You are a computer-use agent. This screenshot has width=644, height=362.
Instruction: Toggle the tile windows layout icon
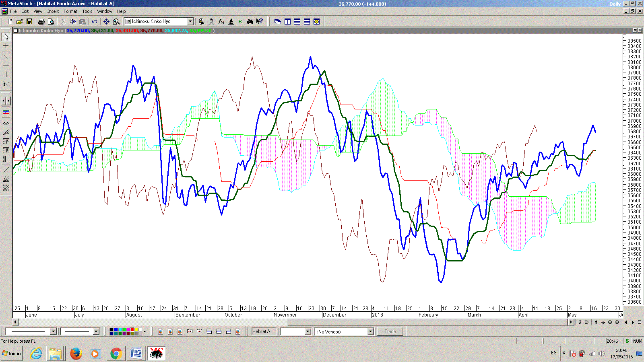pyautogui.click(x=307, y=22)
